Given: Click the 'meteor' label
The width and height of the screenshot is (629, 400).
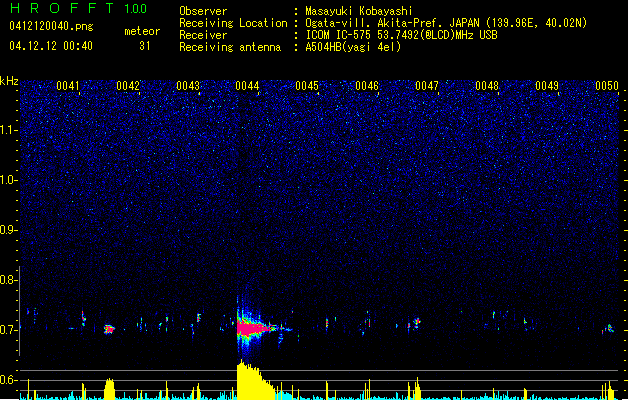Looking at the screenshot, I should tap(142, 31).
